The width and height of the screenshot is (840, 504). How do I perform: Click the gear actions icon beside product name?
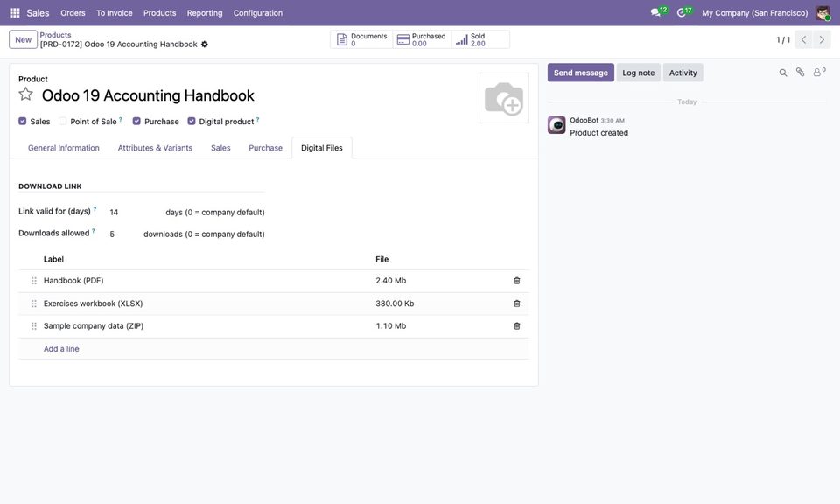pos(205,45)
